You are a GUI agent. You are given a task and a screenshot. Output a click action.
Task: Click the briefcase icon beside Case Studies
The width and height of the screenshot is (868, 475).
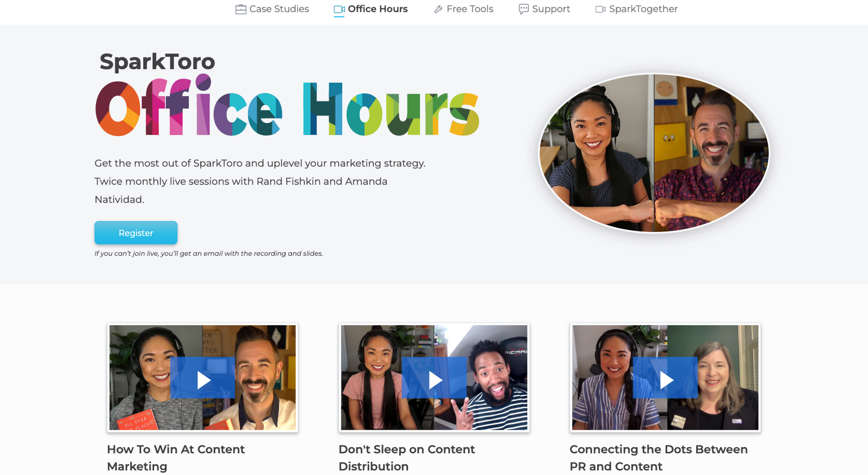(240, 9)
